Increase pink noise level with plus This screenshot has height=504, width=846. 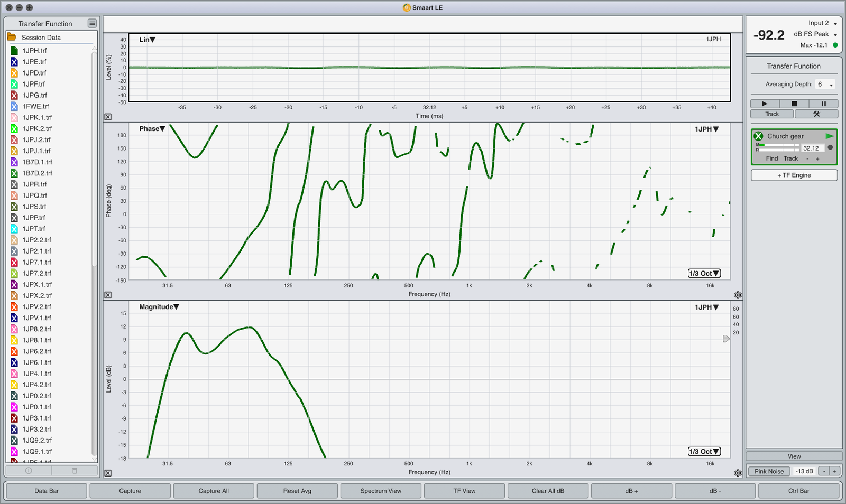point(834,471)
